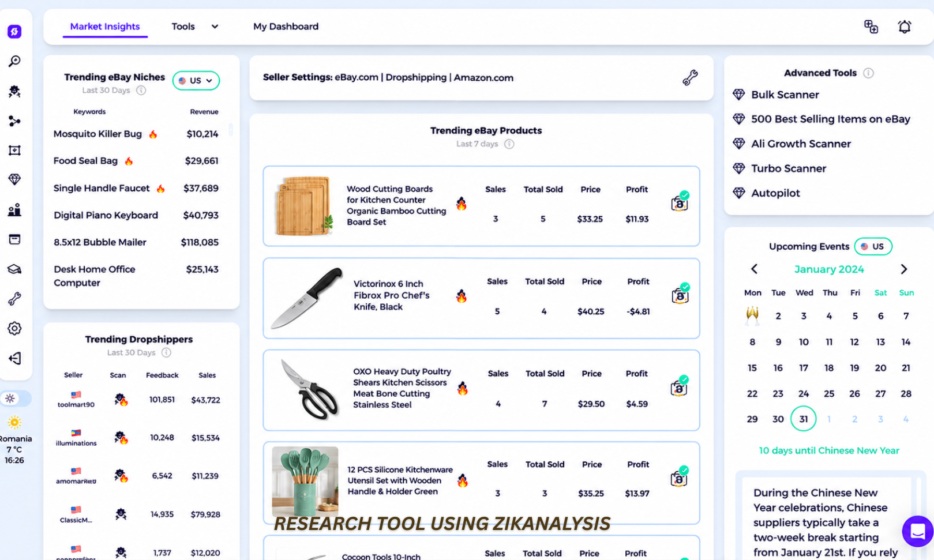Click the Mosquito Killer Bug keyword
The height and width of the screenshot is (560, 934).
[97, 134]
